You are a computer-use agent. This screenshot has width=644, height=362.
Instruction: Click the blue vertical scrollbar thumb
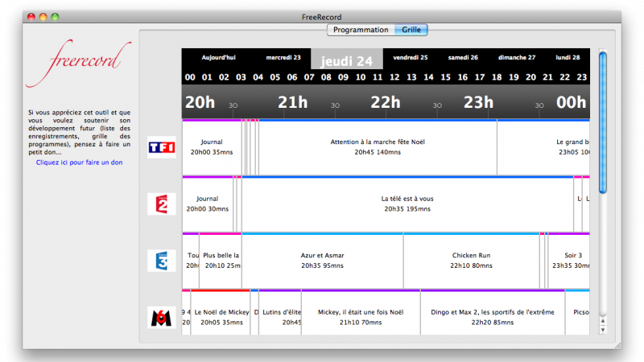tap(602, 122)
